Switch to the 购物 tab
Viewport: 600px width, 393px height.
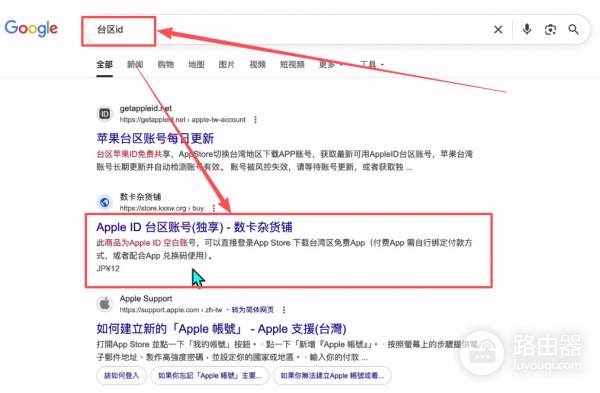tap(166, 64)
